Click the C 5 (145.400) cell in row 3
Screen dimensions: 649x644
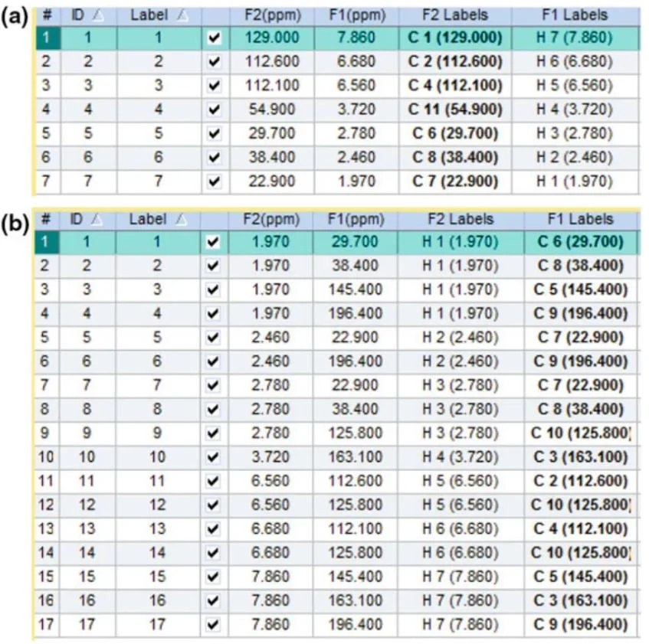(580, 289)
